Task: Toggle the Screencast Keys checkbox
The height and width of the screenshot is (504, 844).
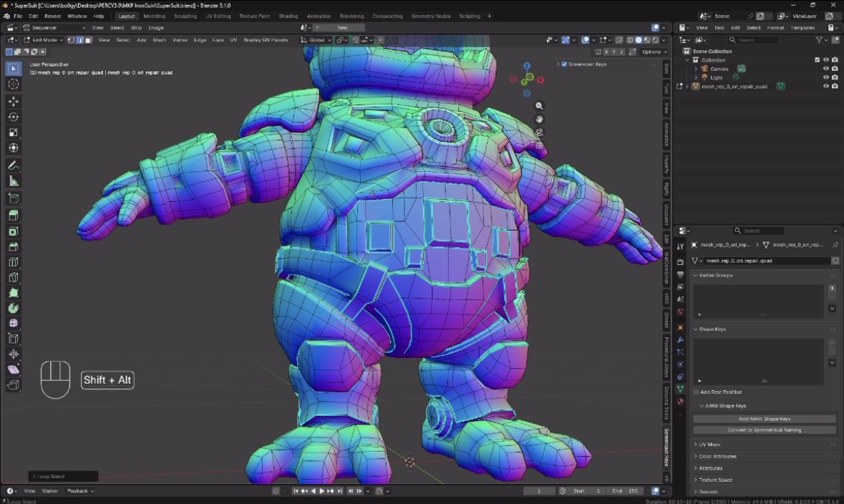Action: tap(564, 64)
